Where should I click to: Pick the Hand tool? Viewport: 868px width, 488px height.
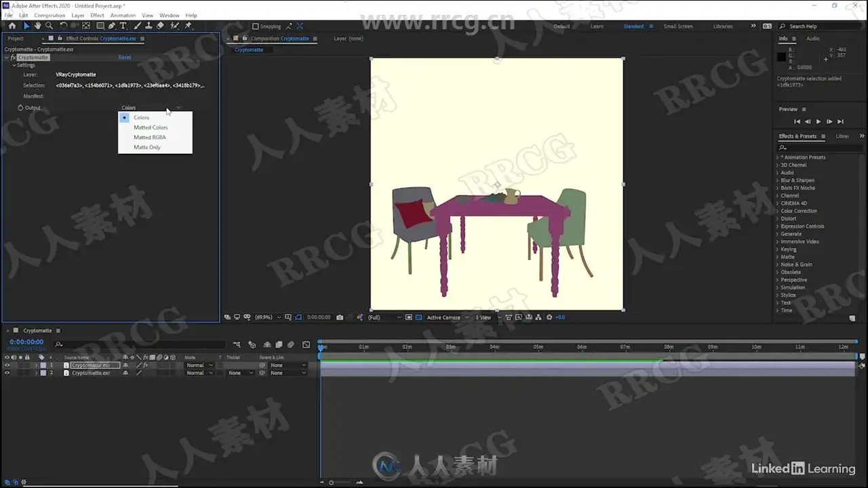(x=38, y=26)
